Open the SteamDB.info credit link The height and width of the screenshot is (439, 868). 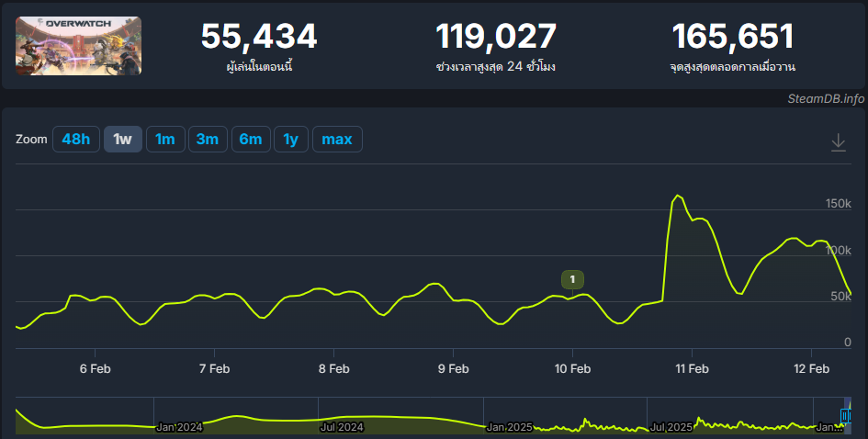pos(826,99)
